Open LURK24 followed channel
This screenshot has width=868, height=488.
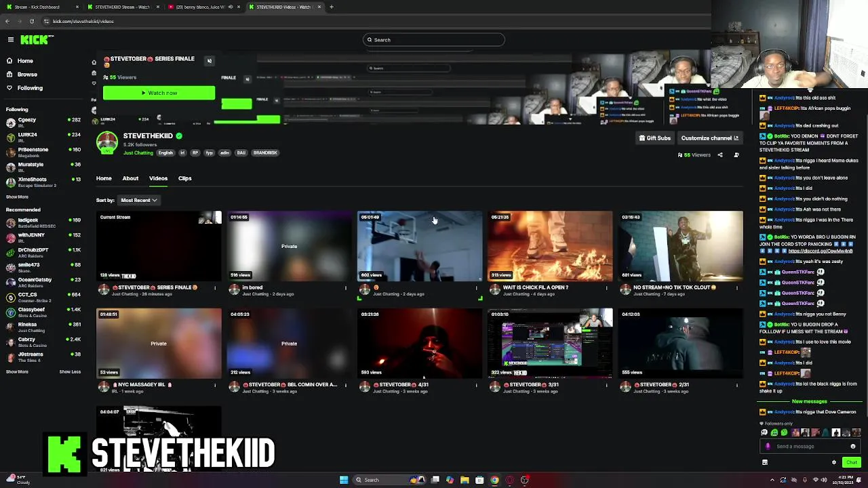pos(43,138)
